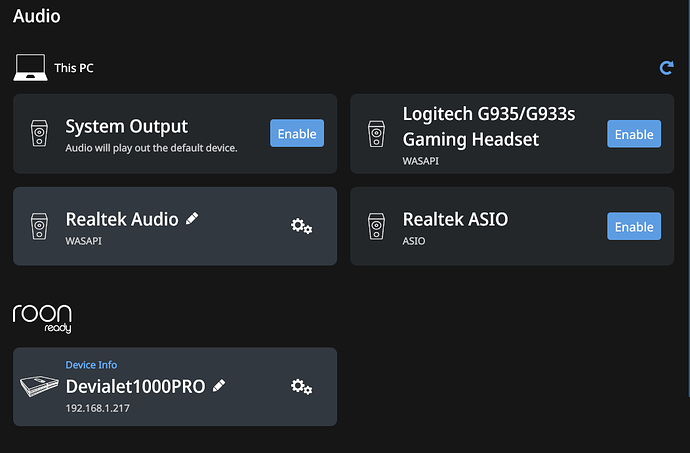Click the This PC label

[x=74, y=68]
